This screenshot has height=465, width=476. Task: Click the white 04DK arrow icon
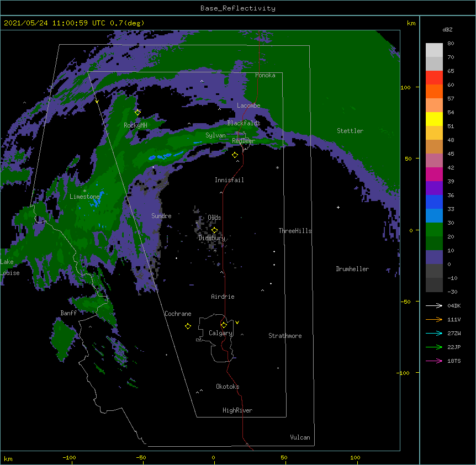[x=434, y=305]
